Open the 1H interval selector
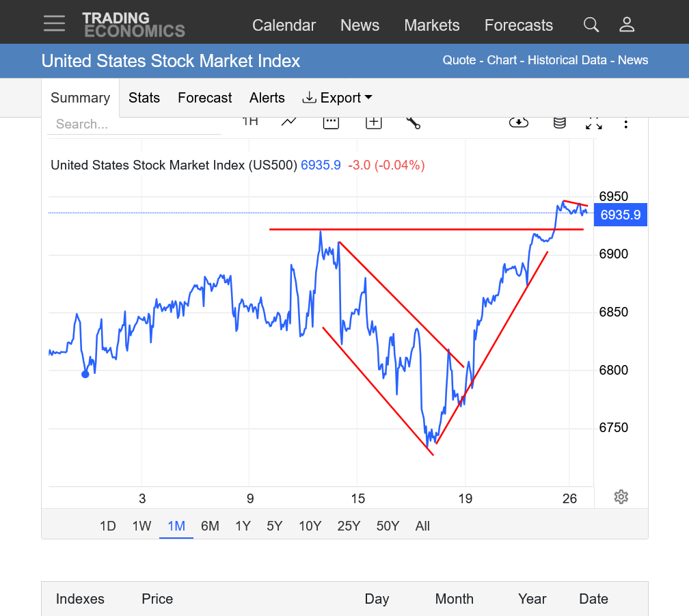Screen dimensions: 689x616 [250, 122]
